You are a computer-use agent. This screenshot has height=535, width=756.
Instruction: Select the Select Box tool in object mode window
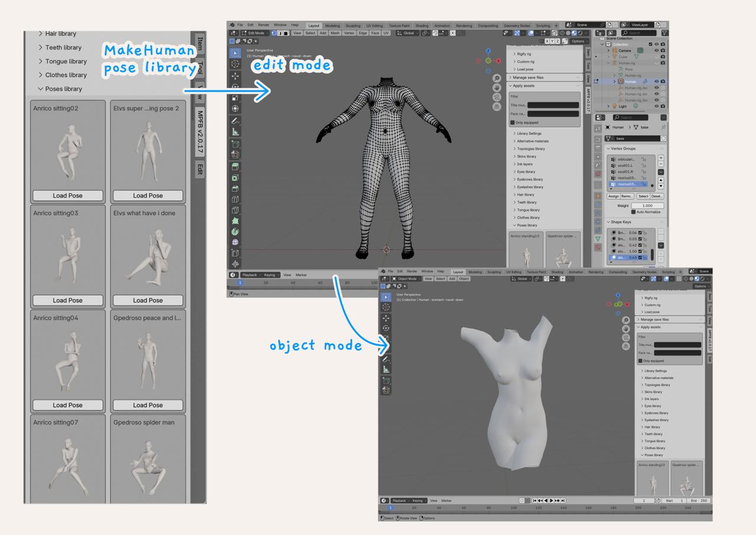point(386,297)
